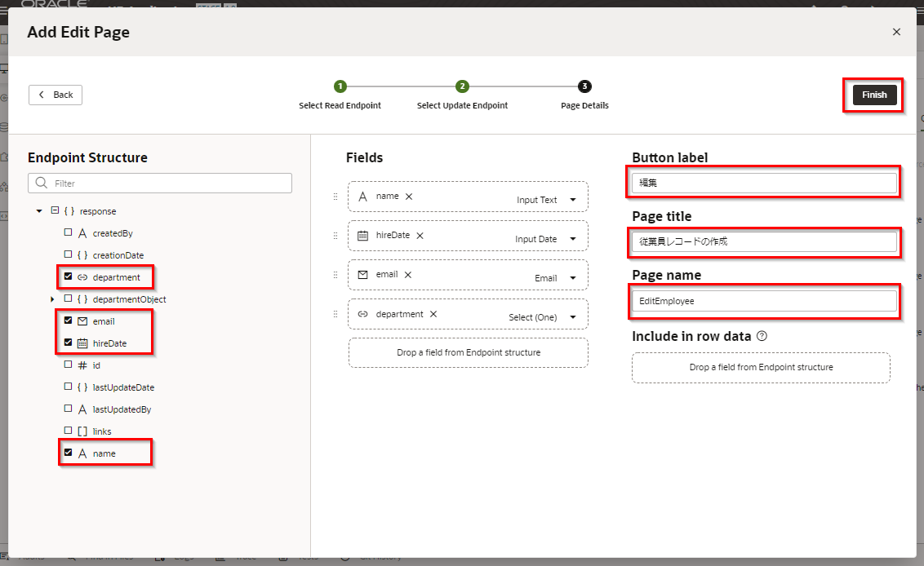Screen dimensions: 924x566
Task: Enable the createdBy checkbox
Action: click(69, 233)
